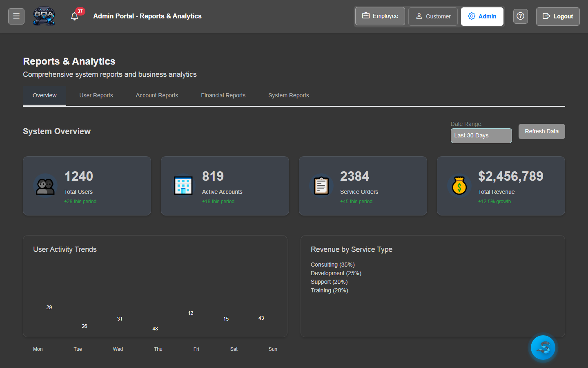Open the System Reports tab

click(x=288, y=95)
